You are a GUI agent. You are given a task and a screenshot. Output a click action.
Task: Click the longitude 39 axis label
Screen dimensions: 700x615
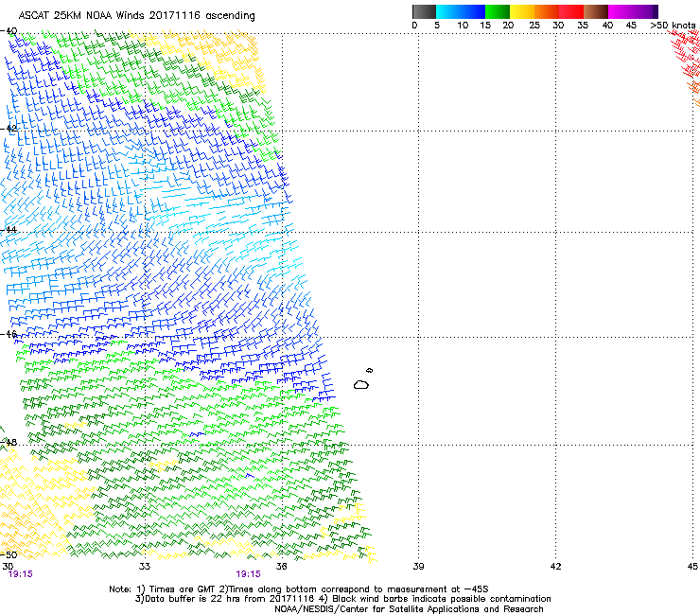[x=418, y=567]
